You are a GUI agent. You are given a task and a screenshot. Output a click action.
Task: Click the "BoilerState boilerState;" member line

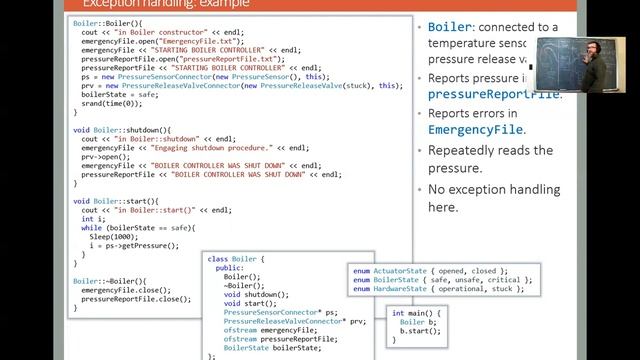click(x=272, y=348)
